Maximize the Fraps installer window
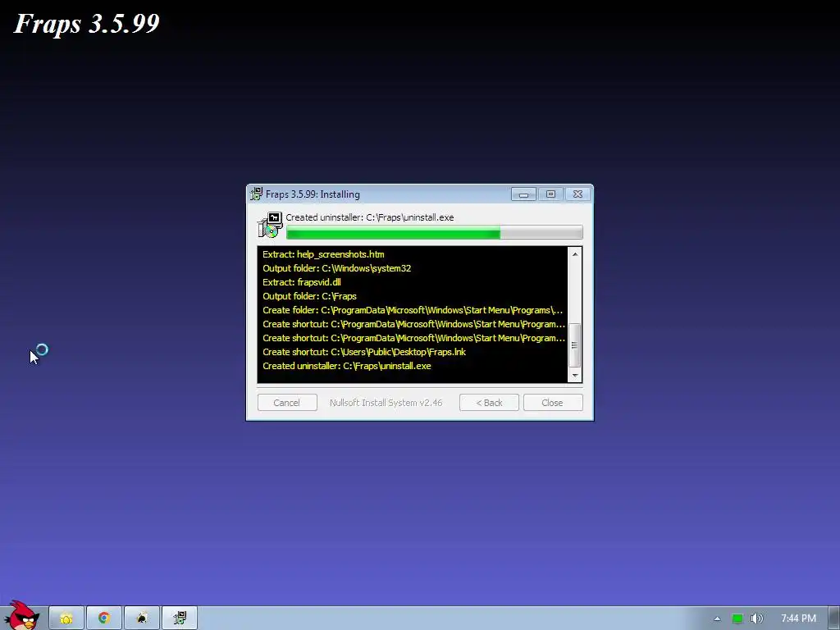The width and height of the screenshot is (840, 630). tap(550, 194)
